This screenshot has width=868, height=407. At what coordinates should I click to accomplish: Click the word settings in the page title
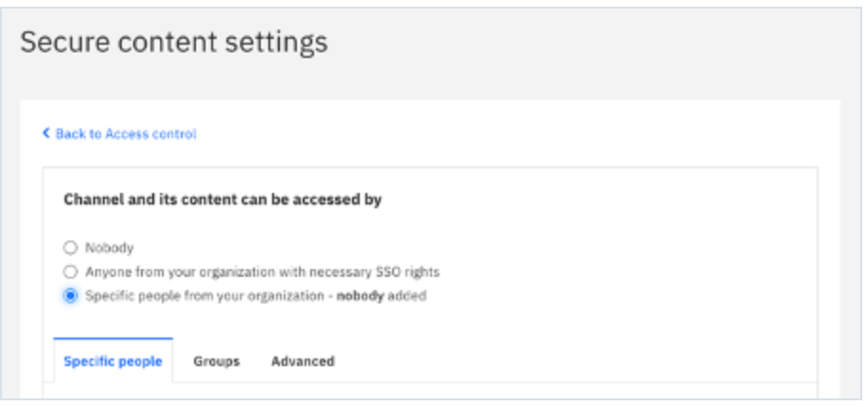(x=276, y=42)
